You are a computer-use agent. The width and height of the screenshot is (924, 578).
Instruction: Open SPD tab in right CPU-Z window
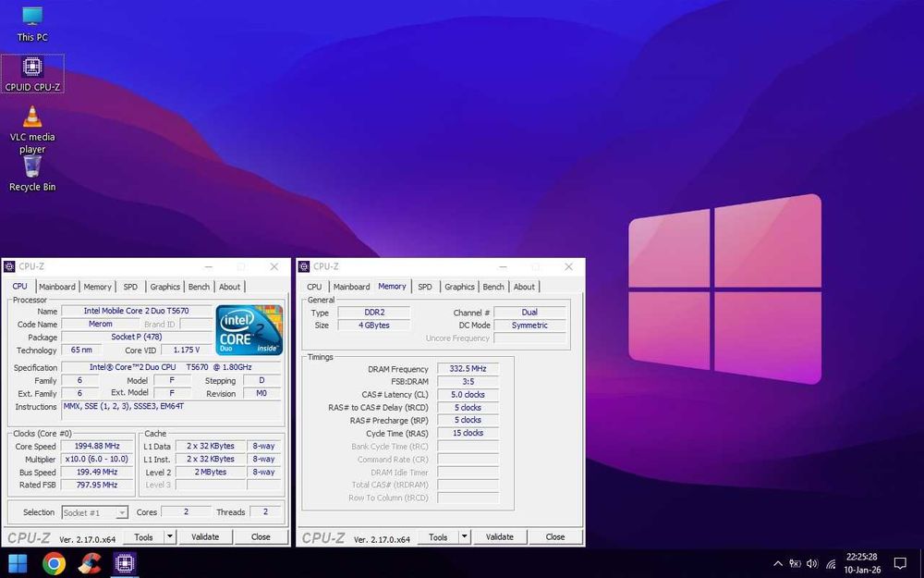click(425, 287)
